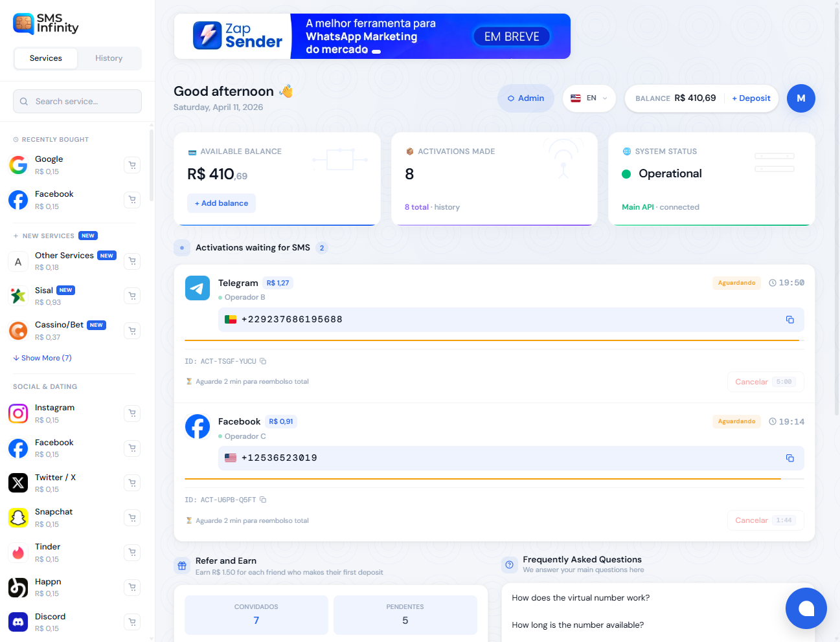Cancel the Facebook activation
The image size is (840, 642).
[x=766, y=520]
